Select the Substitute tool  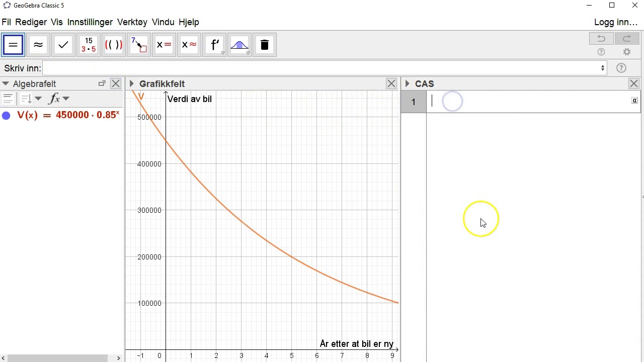(139, 45)
